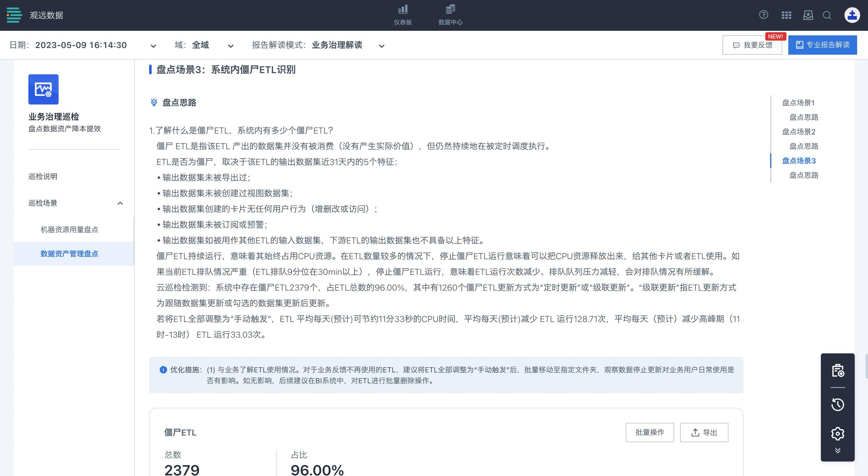
Task: Open the 数据中心 data center tab
Action: click(x=450, y=15)
